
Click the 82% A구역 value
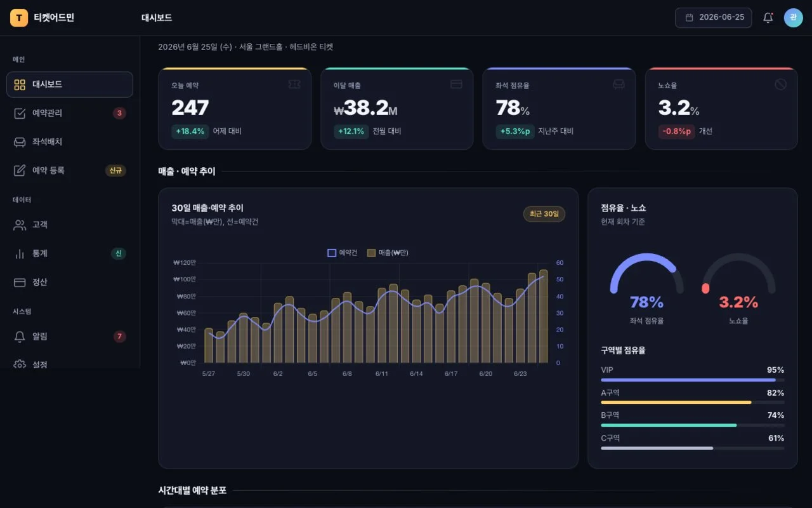point(775,393)
